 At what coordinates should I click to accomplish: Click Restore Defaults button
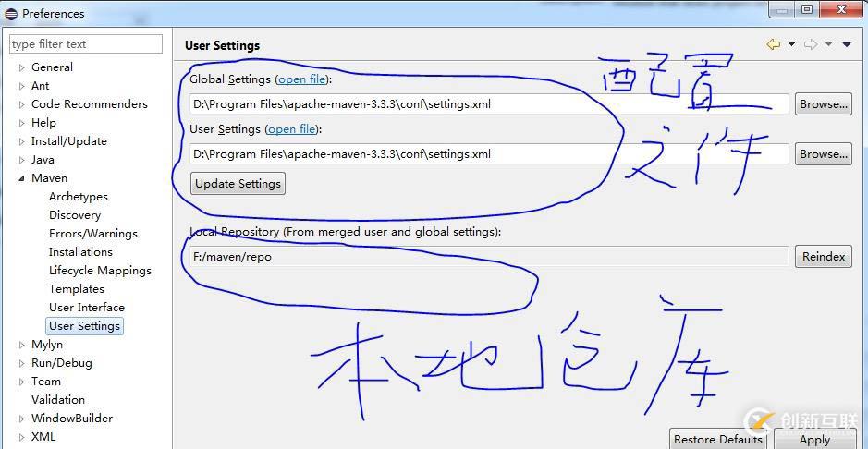(x=717, y=439)
